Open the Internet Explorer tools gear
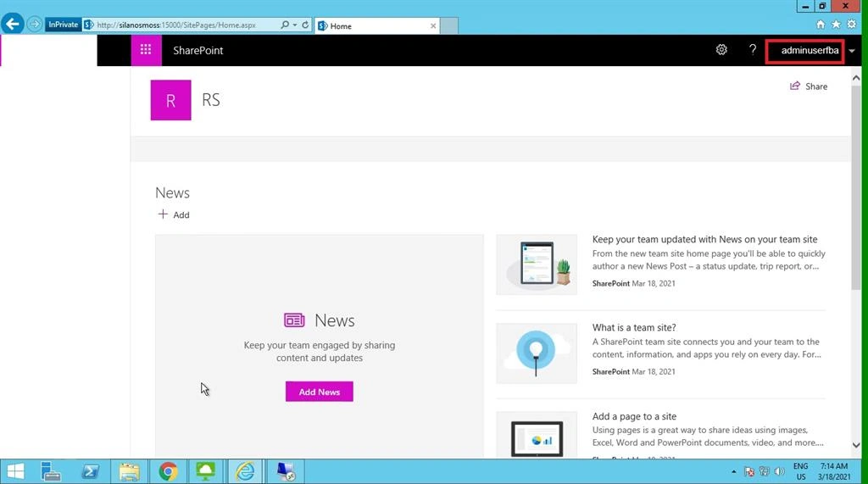The image size is (868, 484). point(852,25)
